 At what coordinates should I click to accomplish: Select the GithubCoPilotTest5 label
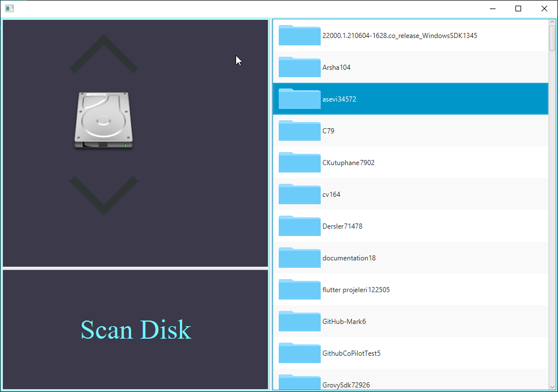[x=351, y=353]
